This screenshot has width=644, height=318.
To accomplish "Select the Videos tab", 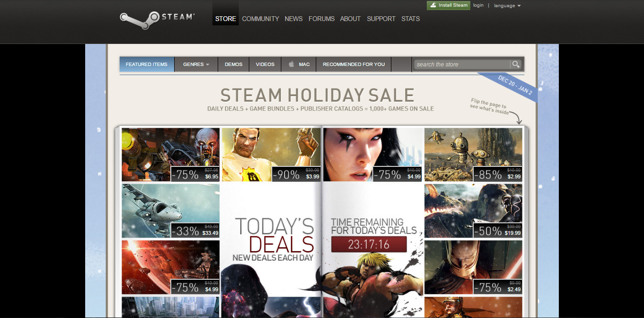I will point(265,64).
